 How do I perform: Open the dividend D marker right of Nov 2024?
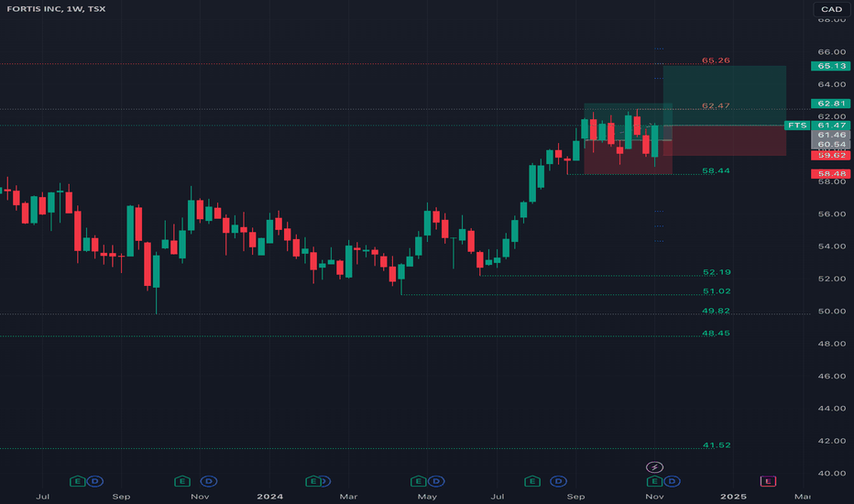tap(672, 481)
